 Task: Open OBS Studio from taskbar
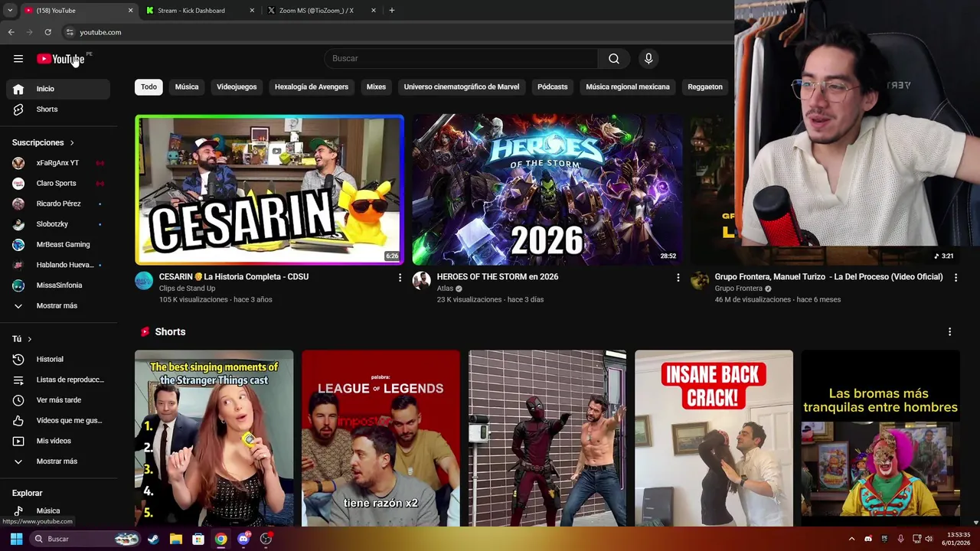point(266,539)
